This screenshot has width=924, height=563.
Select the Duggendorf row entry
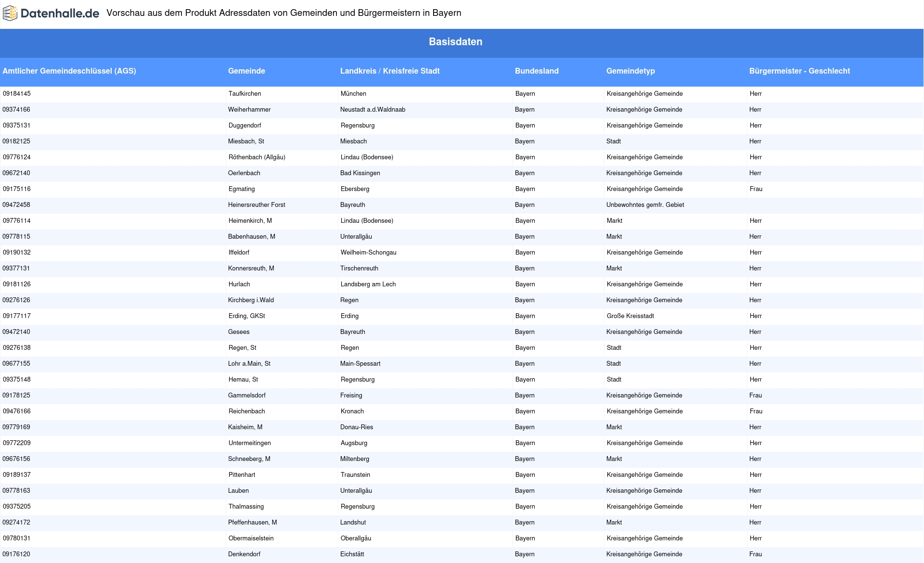pyautogui.click(x=245, y=125)
